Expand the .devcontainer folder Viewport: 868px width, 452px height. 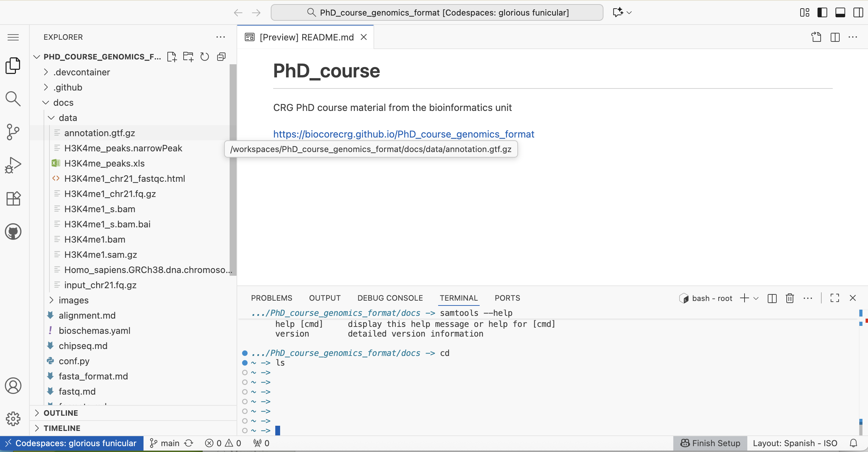[82, 72]
